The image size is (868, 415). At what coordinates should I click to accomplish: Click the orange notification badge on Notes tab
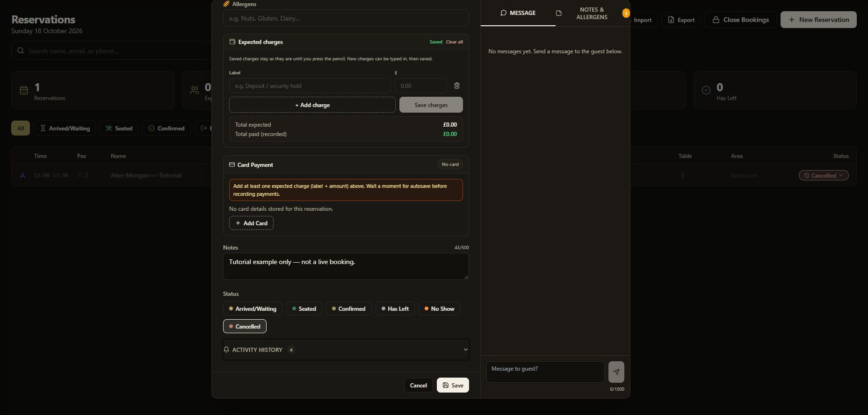626,13
